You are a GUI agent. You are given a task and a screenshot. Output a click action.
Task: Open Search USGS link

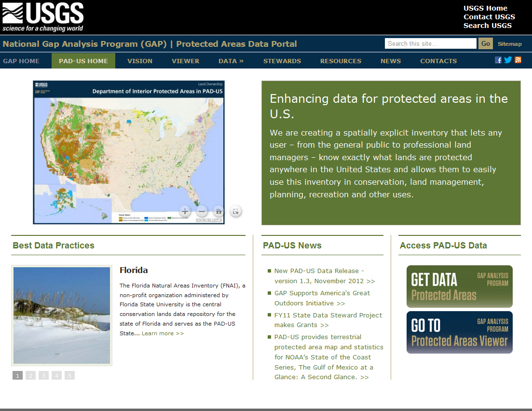[487, 26]
